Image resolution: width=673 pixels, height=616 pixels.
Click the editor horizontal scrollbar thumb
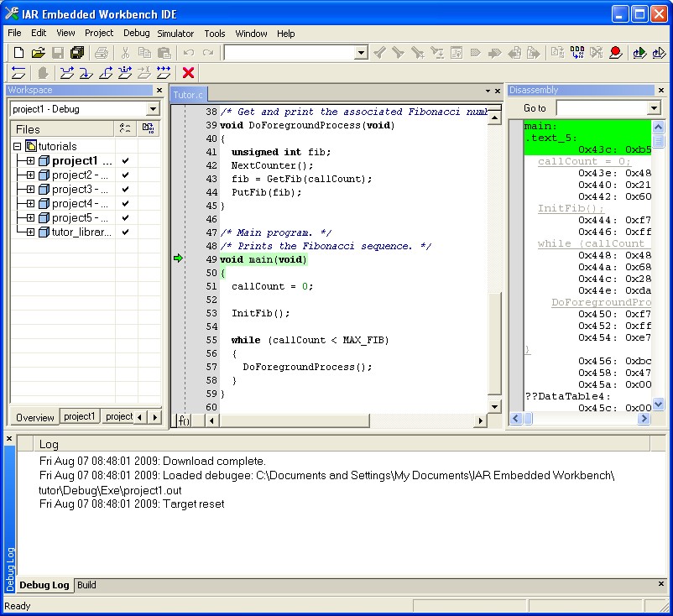click(295, 420)
